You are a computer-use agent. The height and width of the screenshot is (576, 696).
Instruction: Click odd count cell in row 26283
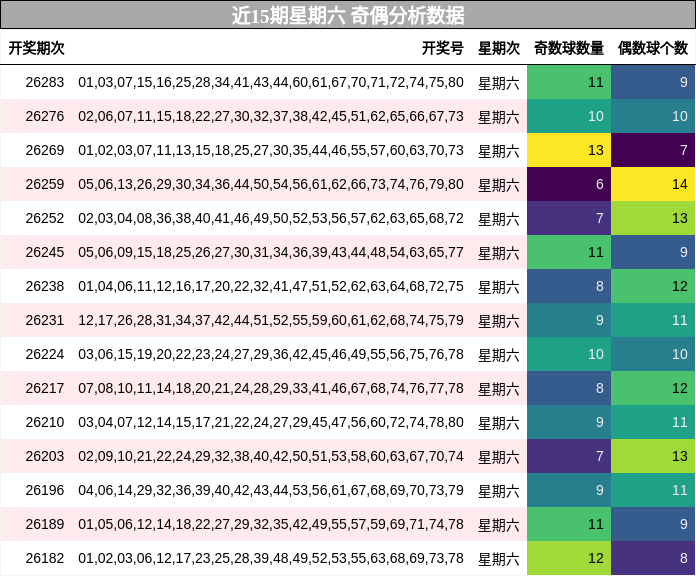point(569,82)
